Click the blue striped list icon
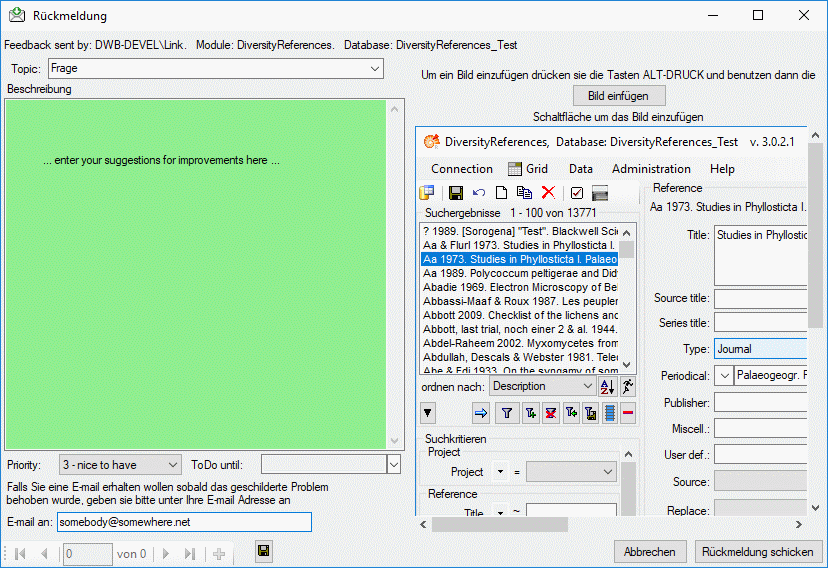This screenshot has width=828, height=568. coord(609,413)
